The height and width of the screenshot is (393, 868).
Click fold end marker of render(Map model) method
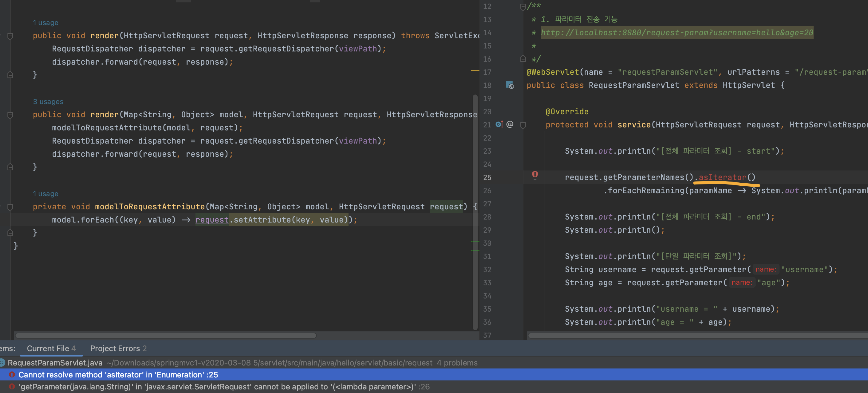10,167
